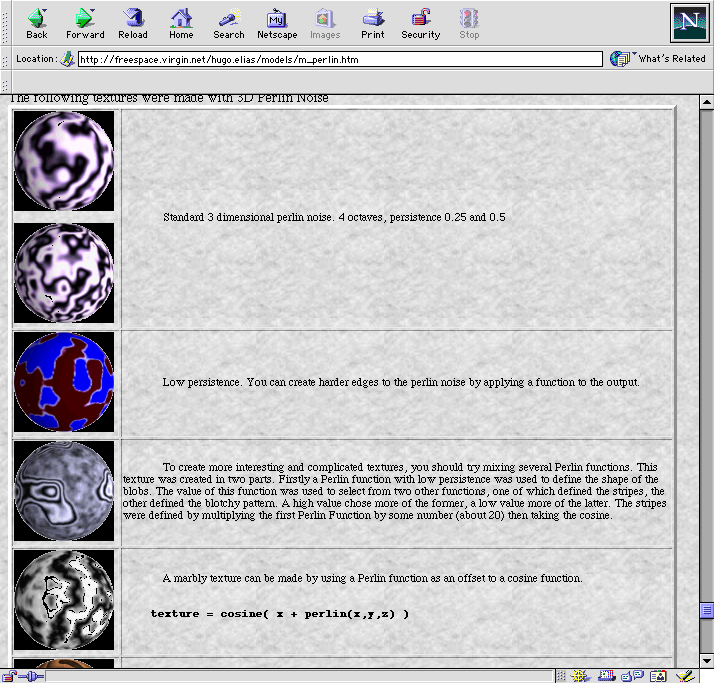Screen dimensions: 714x683
Task: Open Security info from the toolbar
Action: [x=420, y=23]
